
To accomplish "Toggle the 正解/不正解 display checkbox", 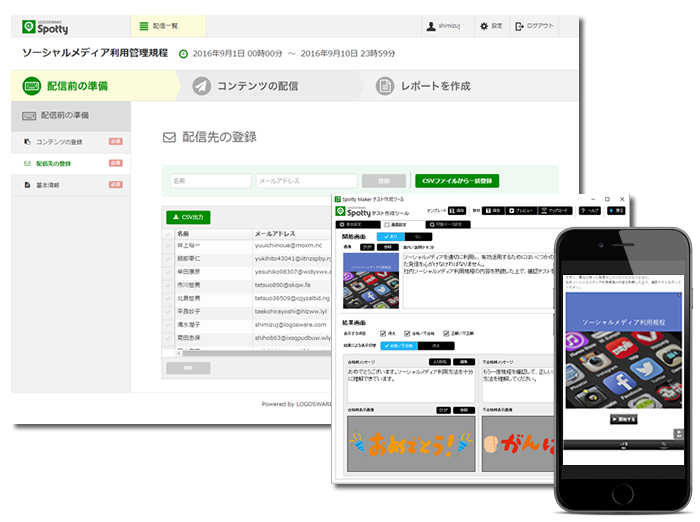I will [x=446, y=334].
